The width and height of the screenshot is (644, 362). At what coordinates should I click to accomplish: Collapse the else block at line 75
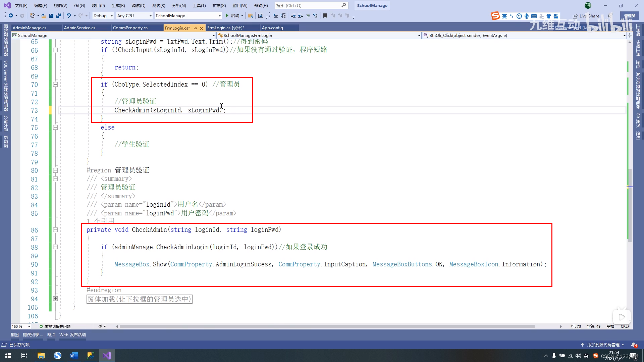pos(55,127)
